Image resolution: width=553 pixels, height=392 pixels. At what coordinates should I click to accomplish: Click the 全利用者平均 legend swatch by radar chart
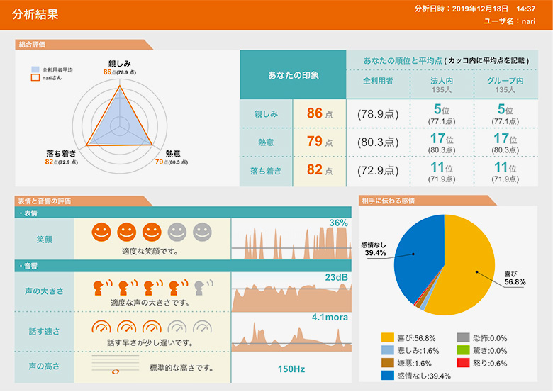34,70
